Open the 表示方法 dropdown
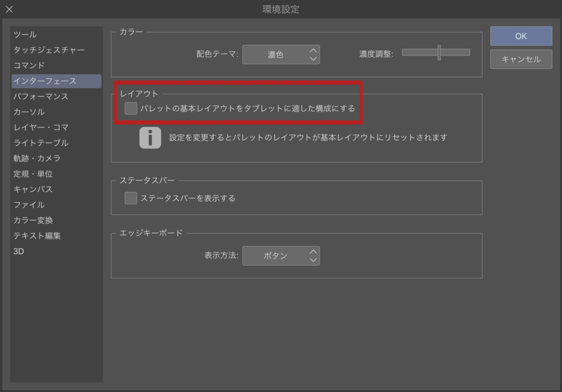Viewport: 562px width, 392px height. coord(281,256)
